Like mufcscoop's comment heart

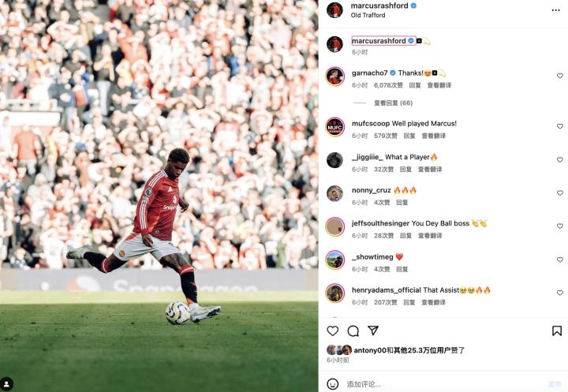(559, 126)
